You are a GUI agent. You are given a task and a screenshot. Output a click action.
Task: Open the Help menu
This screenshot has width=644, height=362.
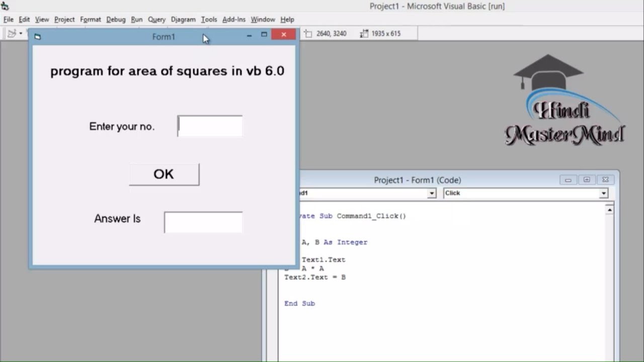pos(287,20)
